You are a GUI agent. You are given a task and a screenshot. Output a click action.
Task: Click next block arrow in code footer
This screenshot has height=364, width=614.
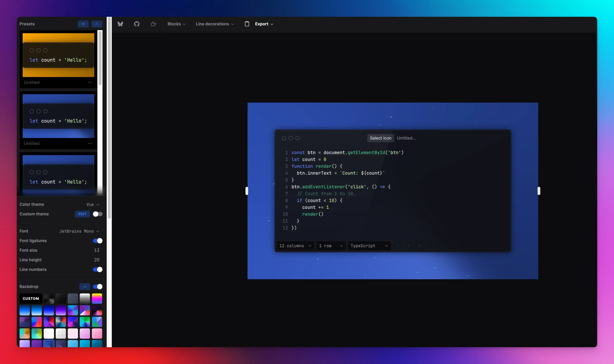[408, 246]
